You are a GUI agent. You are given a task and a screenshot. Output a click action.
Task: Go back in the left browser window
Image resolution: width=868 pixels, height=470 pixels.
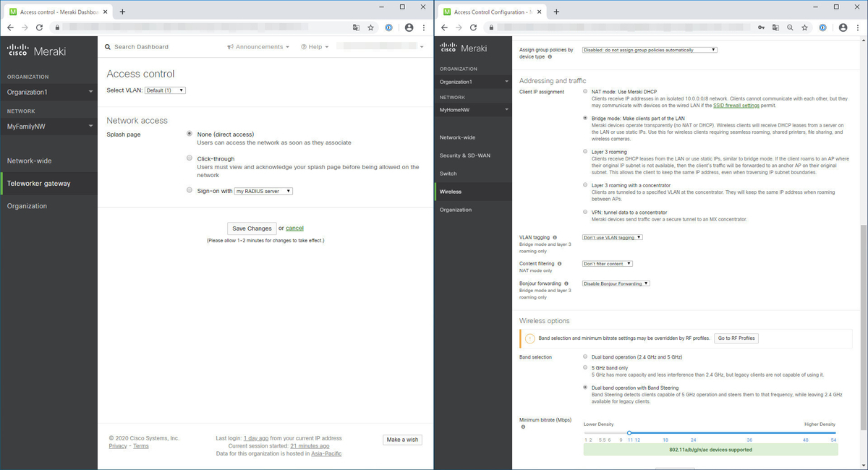10,27
